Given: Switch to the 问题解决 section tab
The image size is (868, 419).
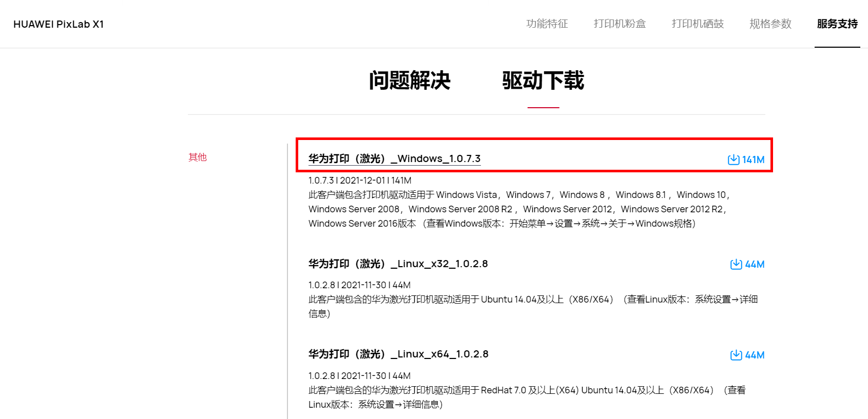Looking at the screenshot, I should coord(410,81).
